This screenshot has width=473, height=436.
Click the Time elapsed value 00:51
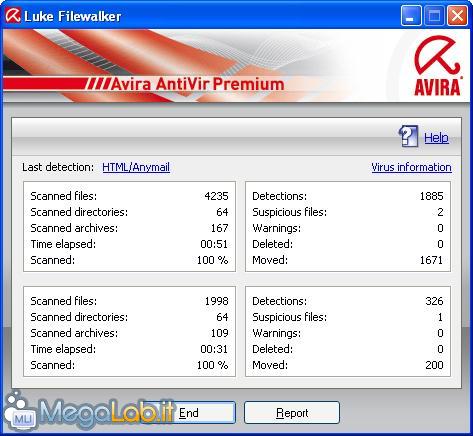(214, 244)
